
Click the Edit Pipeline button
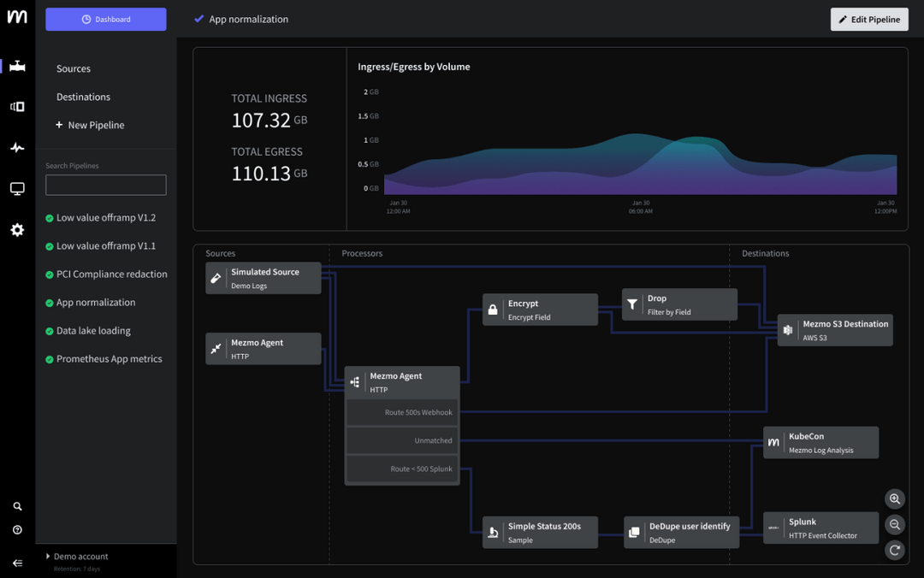tap(869, 19)
